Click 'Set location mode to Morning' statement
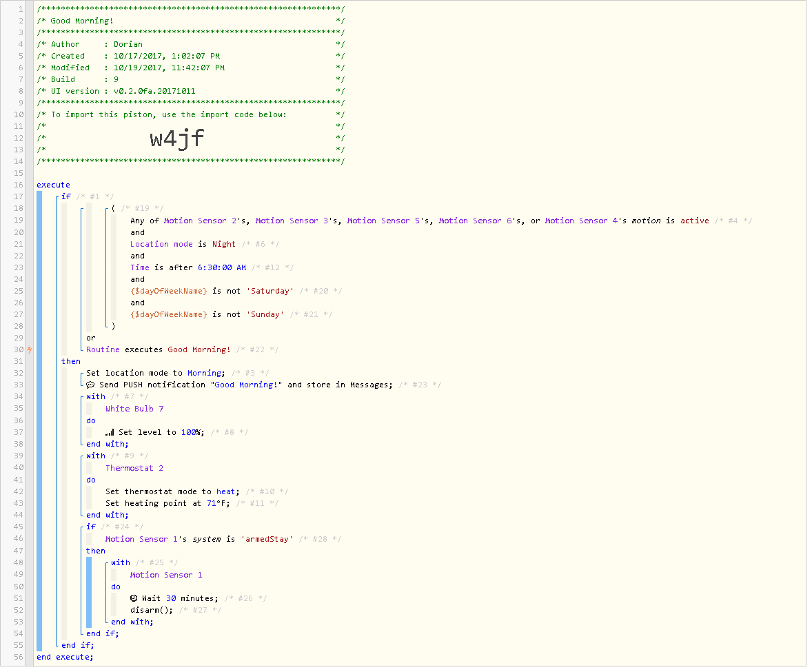The height and width of the screenshot is (672, 812). 156,374
